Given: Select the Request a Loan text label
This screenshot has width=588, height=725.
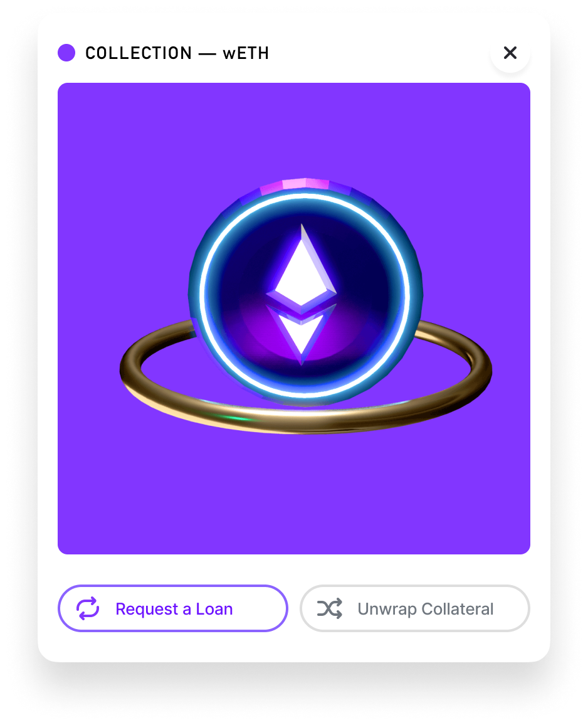Looking at the screenshot, I should (x=174, y=609).
